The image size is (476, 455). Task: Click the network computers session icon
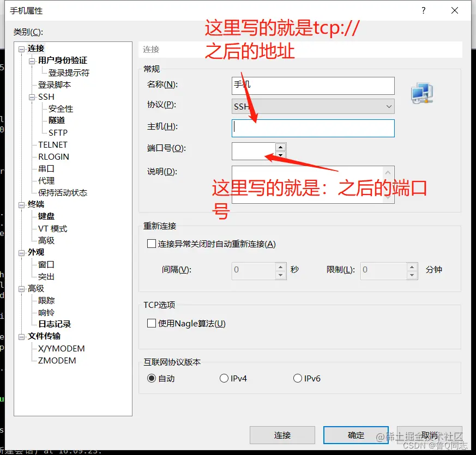(x=422, y=94)
